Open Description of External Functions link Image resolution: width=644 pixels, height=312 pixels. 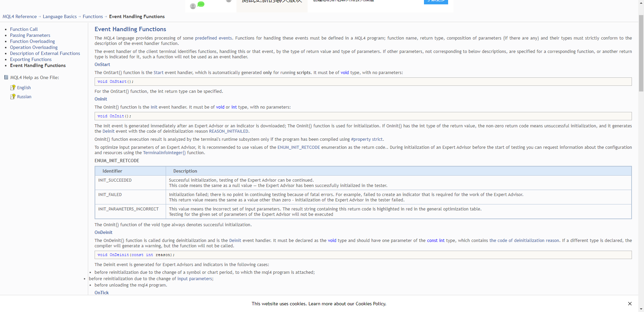click(45, 53)
